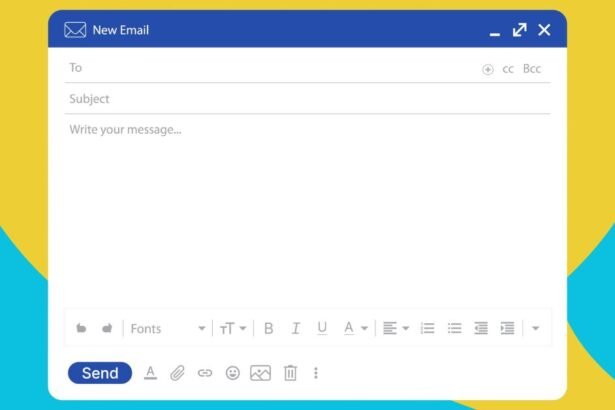Screen dimensions: 615x410
Task: Undo the last action
Action: 82,328
